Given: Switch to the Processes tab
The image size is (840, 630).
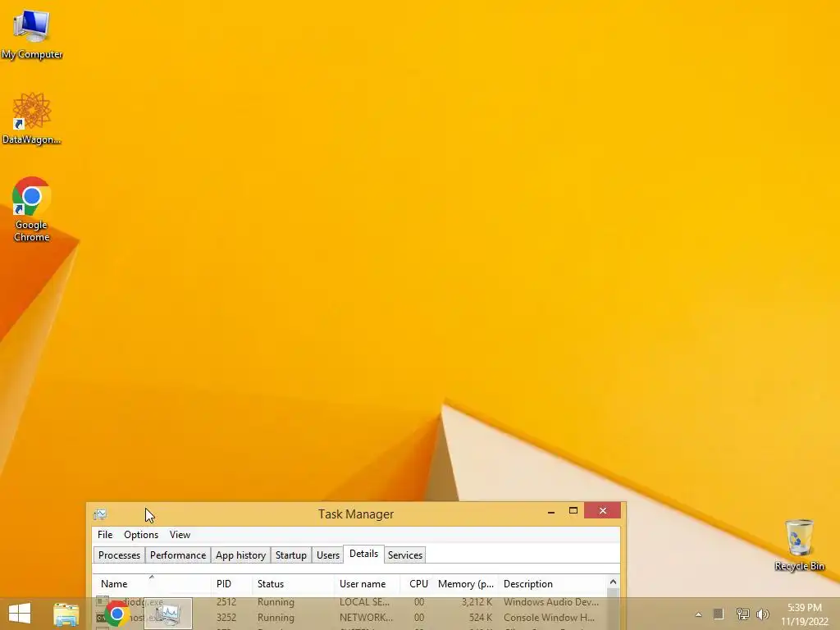Looking at the screenshot, I should pyautogui.click(x=119, y=555).
